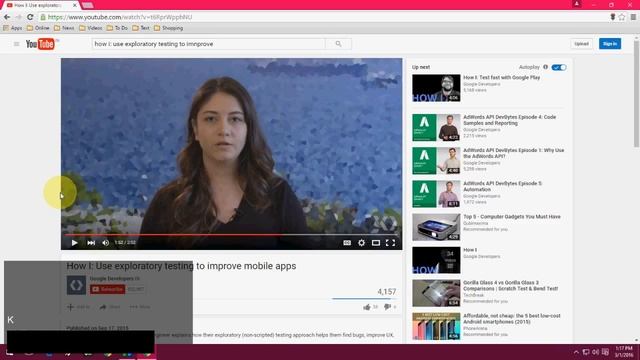
Task: Open the Videos bookmarks folder
Action: pyautogui.click(x=91, y=28)
